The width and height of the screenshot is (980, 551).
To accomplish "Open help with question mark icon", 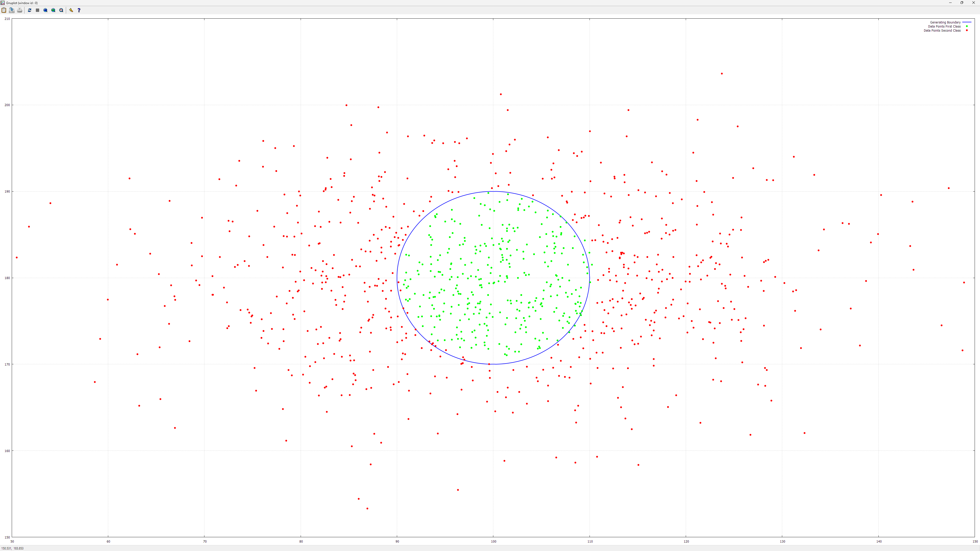I will point(79,10).
